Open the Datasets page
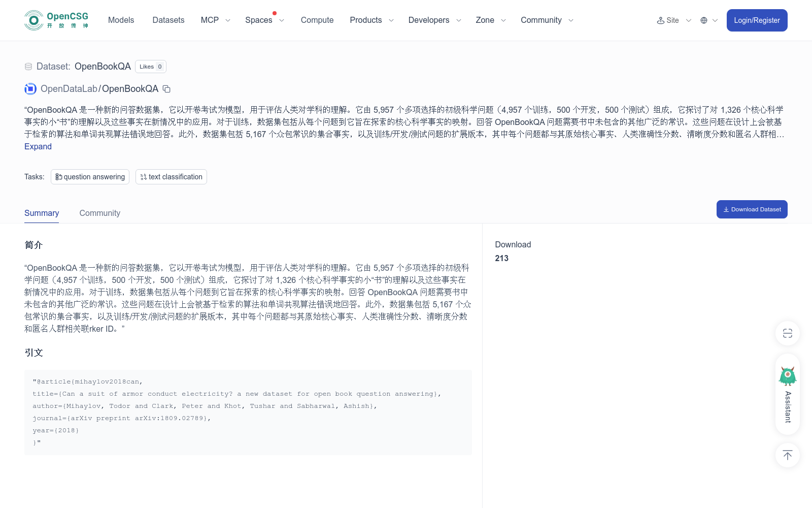The image size is (812, 508). click(x=168, y=20)
